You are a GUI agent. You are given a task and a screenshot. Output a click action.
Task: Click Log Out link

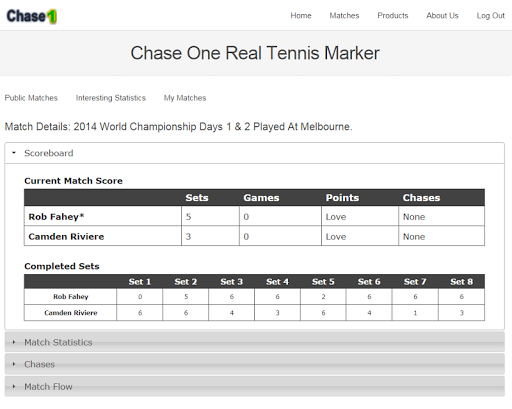pyautogui.click(x=490, y=16)
